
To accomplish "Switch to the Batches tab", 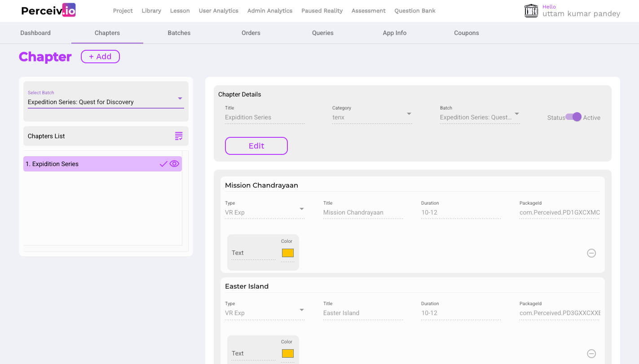I will 179,33.
